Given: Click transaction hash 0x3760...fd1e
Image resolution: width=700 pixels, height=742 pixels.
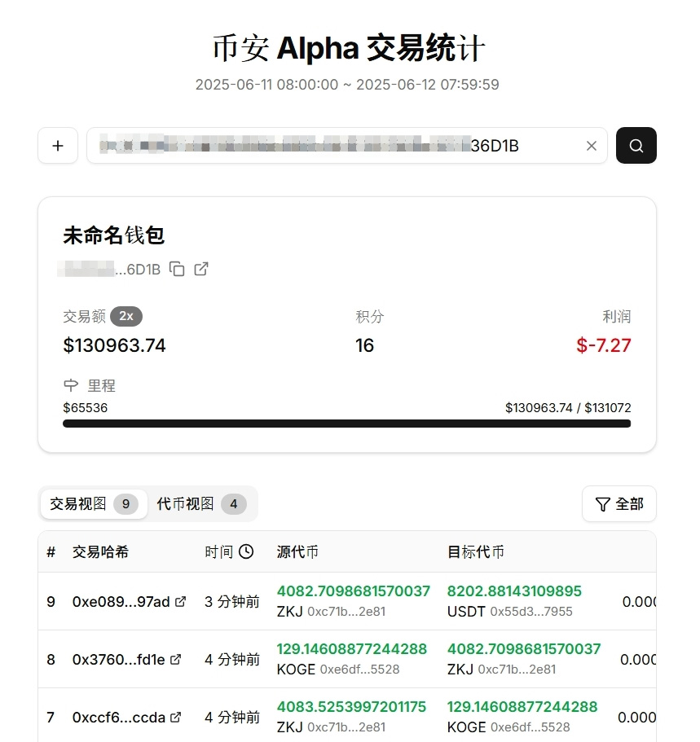Looking at the screenshot, I should [118, 660].
